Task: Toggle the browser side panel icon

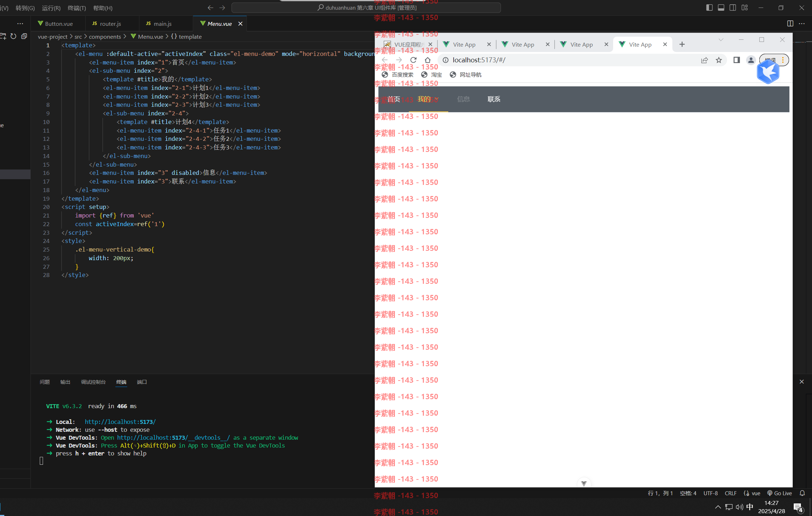Action: click(x=737, y=60)
